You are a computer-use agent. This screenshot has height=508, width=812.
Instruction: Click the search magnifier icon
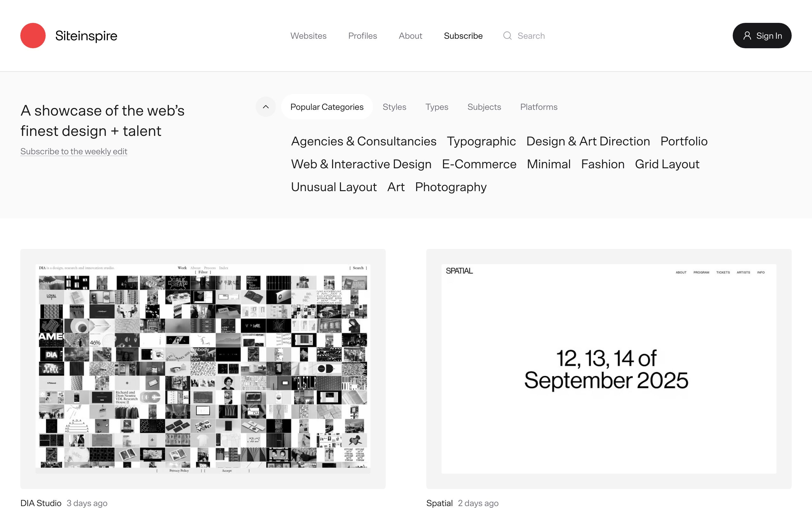click(507, 36)
